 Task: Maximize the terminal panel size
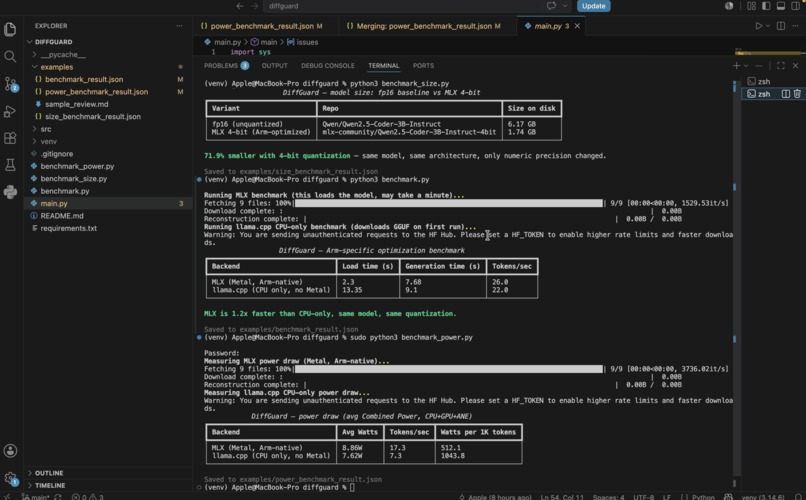[781, 66]
